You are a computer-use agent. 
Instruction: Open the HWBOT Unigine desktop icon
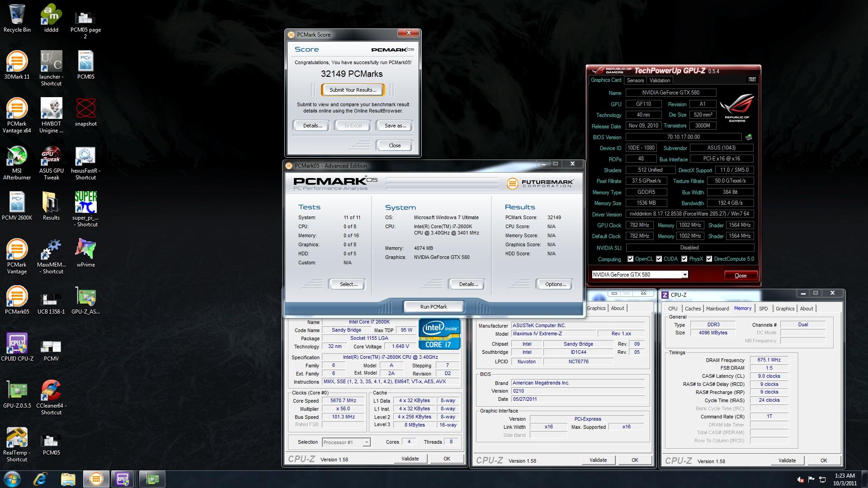pyautogui.click(x=51, y=115)
